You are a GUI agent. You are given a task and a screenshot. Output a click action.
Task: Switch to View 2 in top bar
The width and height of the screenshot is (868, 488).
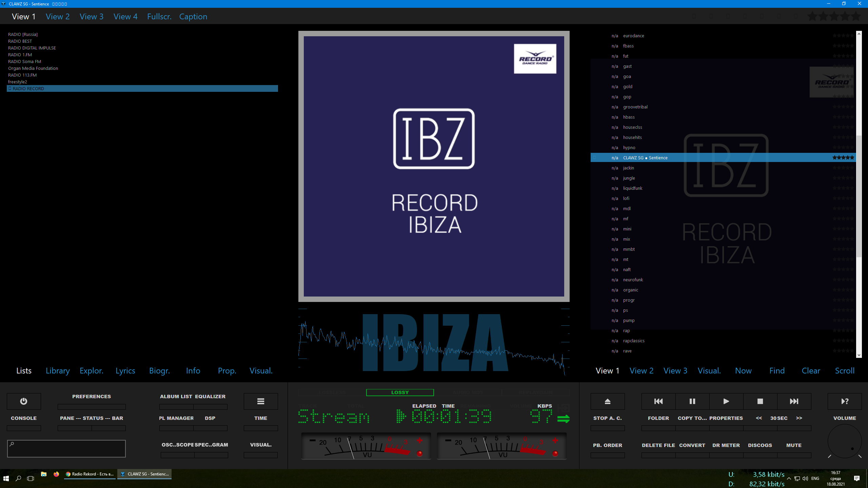click(58, 17)
